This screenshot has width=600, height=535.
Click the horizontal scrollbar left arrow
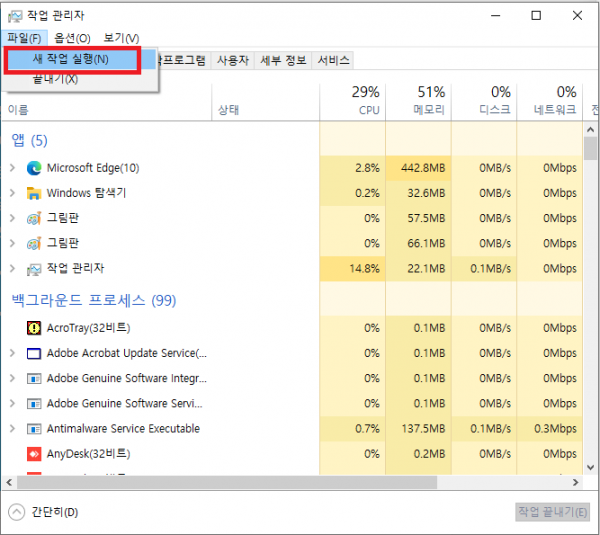coord(10,483)
